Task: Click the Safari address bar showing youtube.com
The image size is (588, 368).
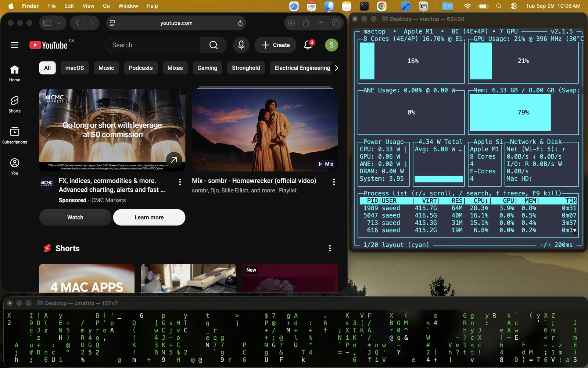Action: (x=176, y=23)
